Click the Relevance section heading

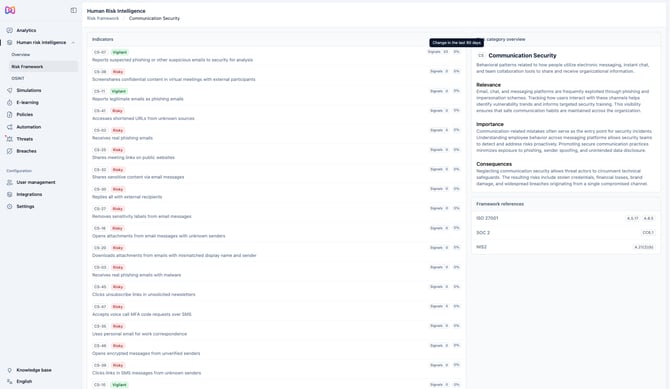[488, 85]
